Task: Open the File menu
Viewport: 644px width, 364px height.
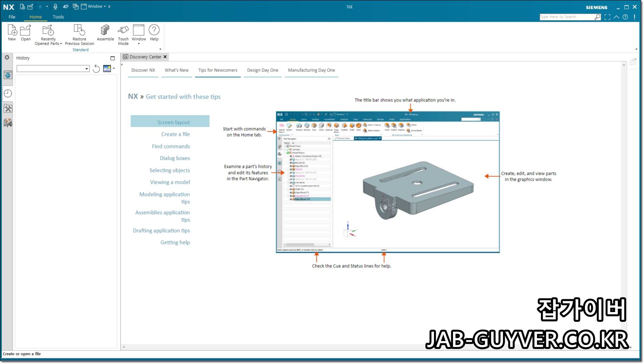Action: (12, 17)
